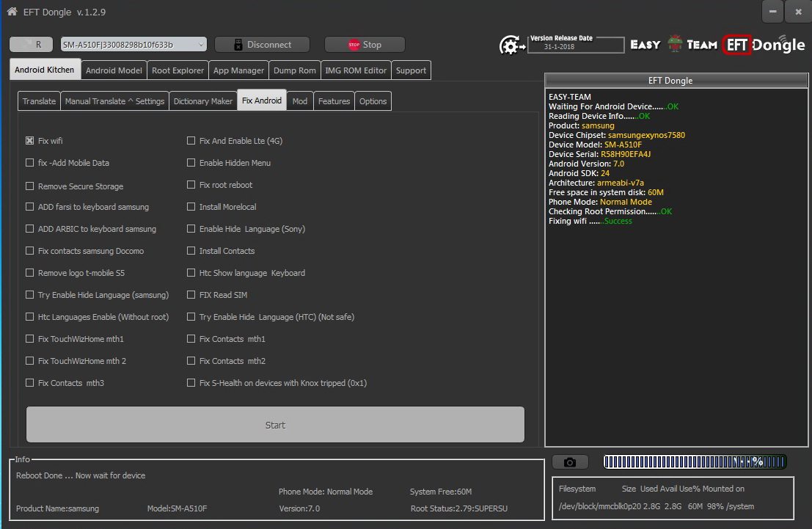Select Manual Translate ^ Settings sub-tab

[x=115, y=101]
